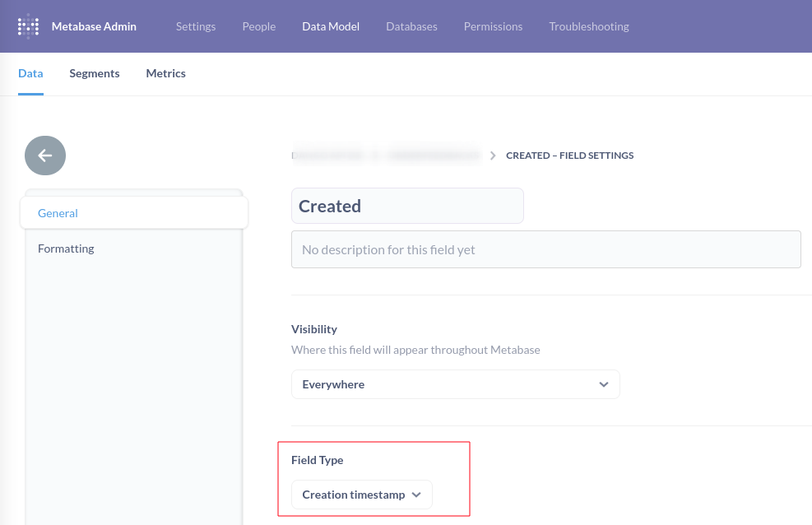Screen dimensions: 812x525
Task: Select General in the field settings sidebar
Action: pyautogui.click(x=58, y=212)
